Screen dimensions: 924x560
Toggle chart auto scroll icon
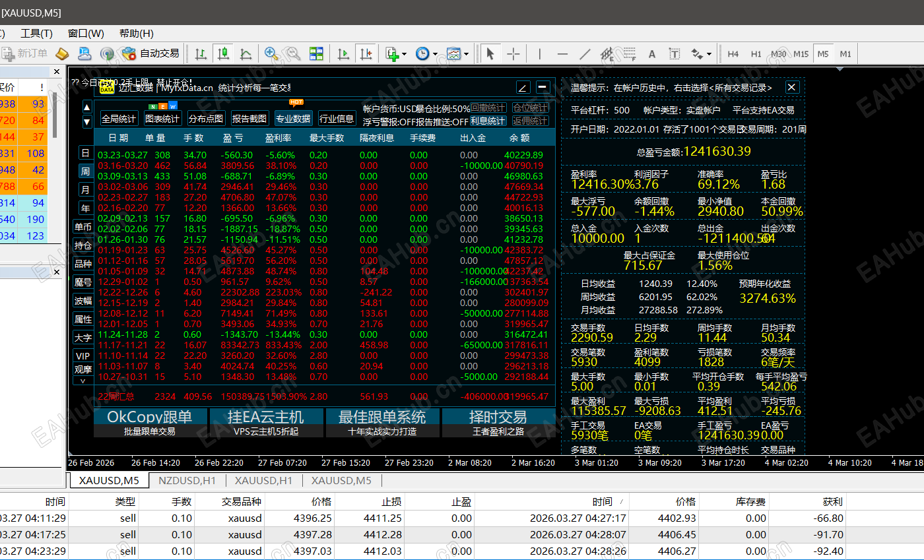click(x=343, y=53)
